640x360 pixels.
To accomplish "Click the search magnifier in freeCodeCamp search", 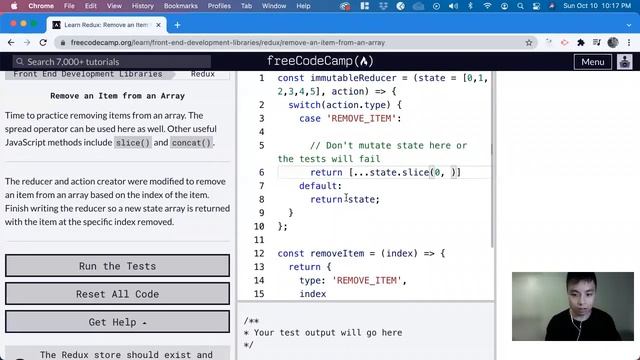I will click(20, 62).
